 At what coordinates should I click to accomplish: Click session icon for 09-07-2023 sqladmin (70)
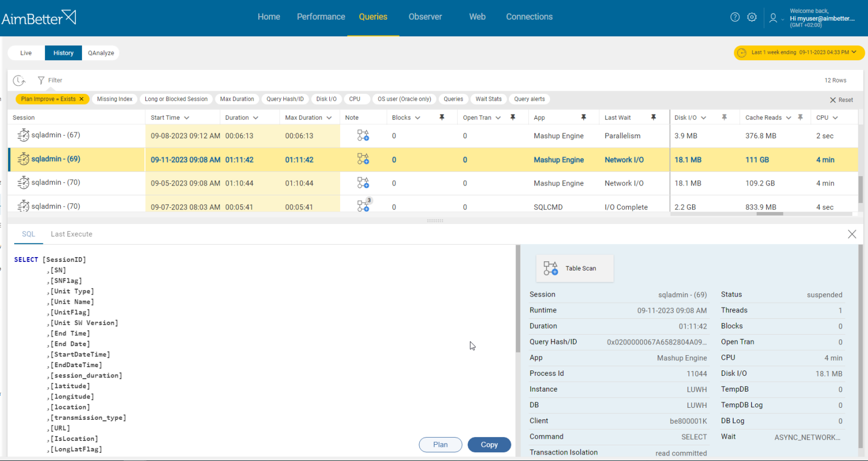click(x=23, y=206)
